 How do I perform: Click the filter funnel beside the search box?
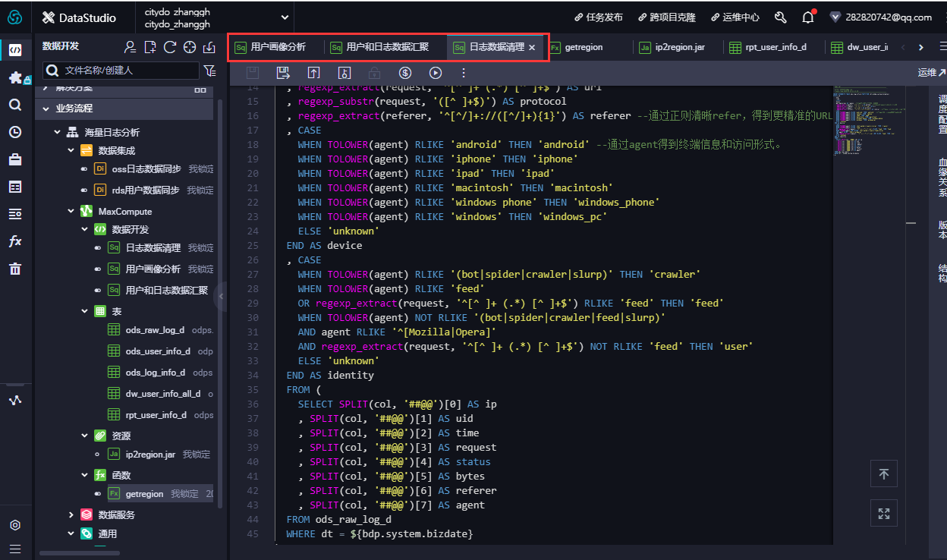210,71
